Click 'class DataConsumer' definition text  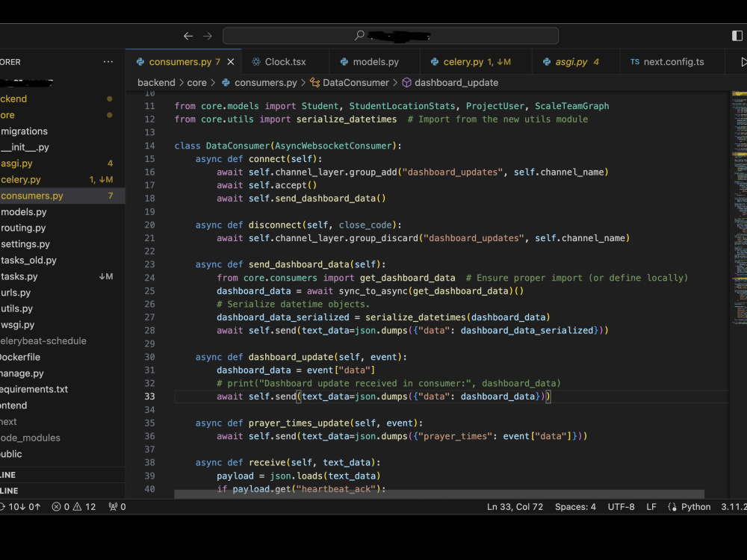(x=222, y=146)
